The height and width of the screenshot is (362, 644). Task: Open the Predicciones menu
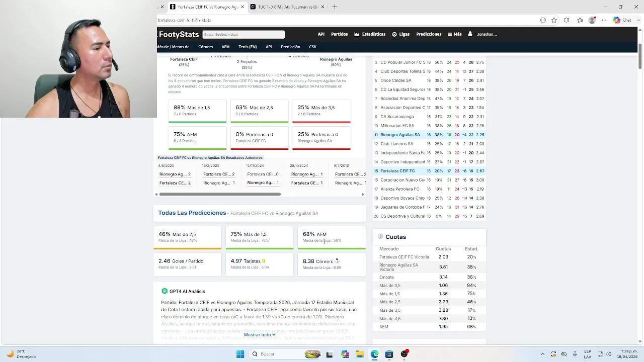[x=429, y=34]
